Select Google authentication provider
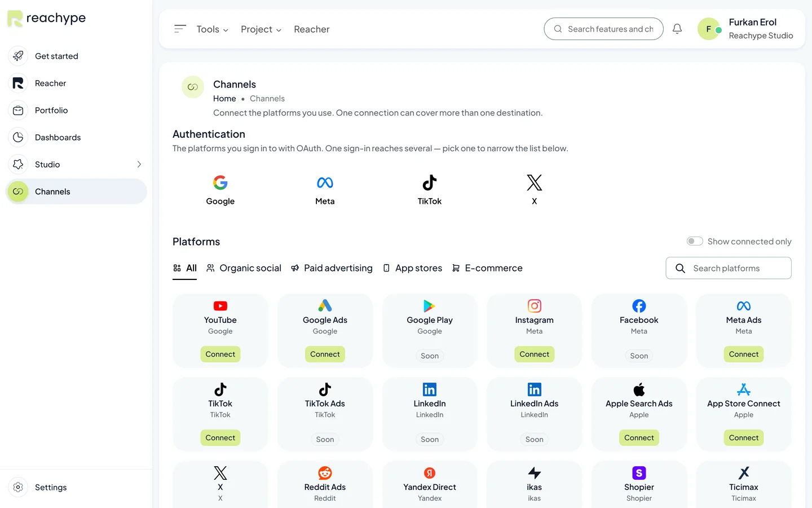Image resolution: width=812 pixels, height=508 pixels. tap(220, 190)
